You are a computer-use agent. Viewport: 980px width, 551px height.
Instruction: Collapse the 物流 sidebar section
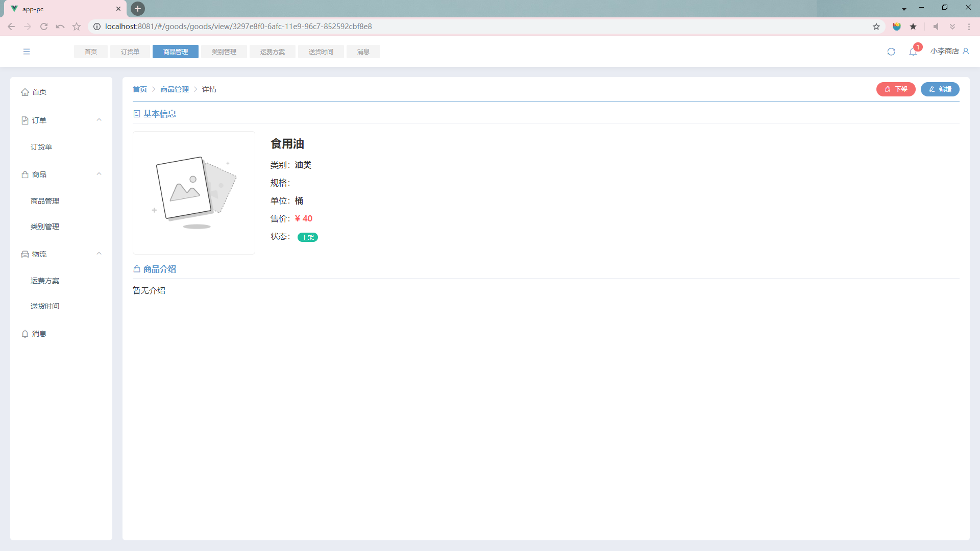click(99, 254)
